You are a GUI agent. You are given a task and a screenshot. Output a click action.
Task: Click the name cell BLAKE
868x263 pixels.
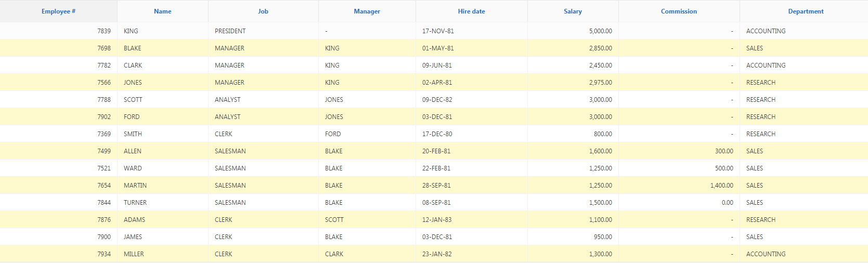point(133,48)
